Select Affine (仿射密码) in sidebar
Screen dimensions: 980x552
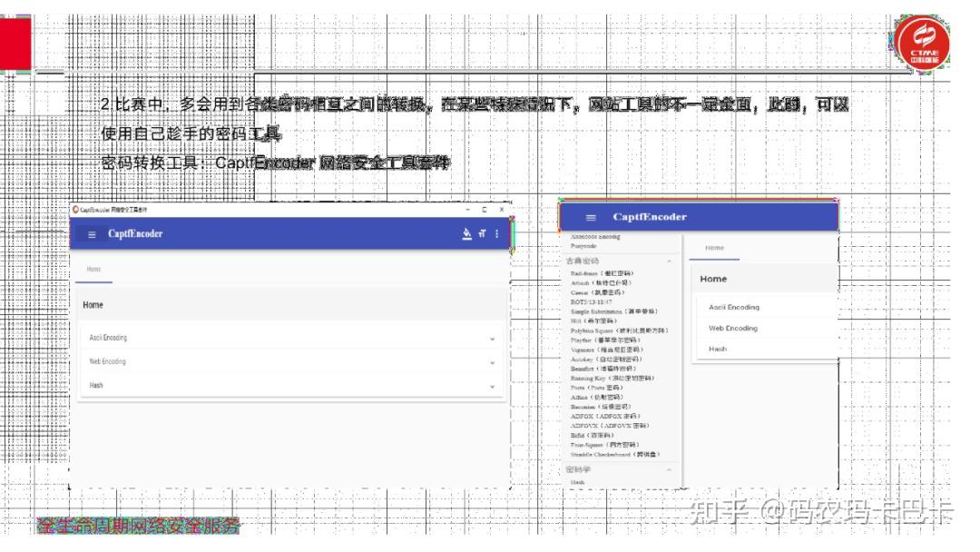[597, 397]
